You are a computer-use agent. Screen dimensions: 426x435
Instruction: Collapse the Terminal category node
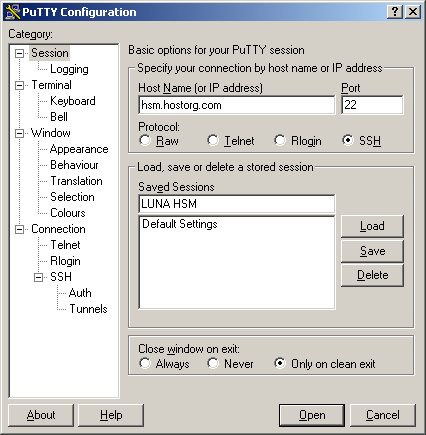(x=20, y=85)
